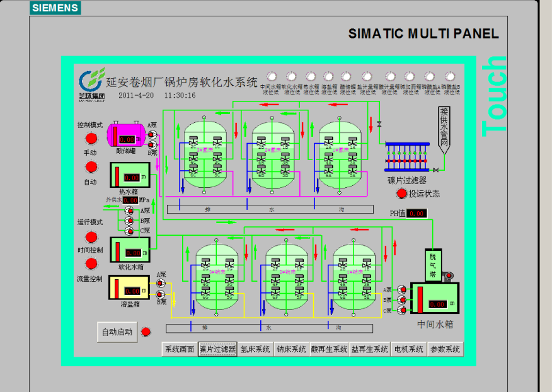This screenshot has width=552, height=392.
Task: Click the fan icon beside the 脱气塔 tower
Action: (449, 275)
